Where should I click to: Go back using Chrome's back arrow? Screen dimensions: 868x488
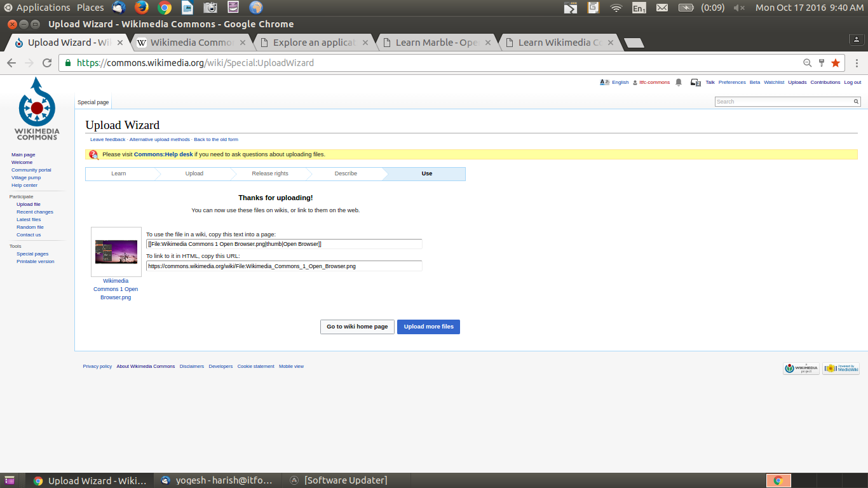tap(11, 63)
